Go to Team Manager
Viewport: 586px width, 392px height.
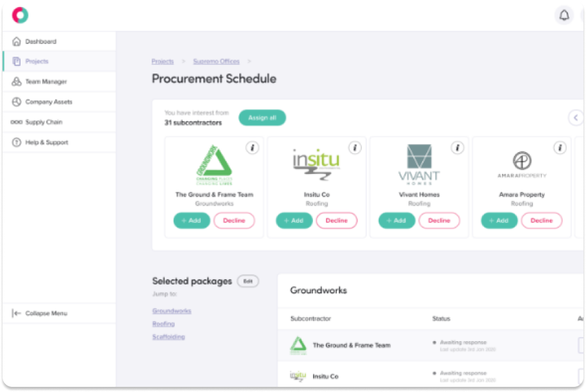tap(59, 81)
